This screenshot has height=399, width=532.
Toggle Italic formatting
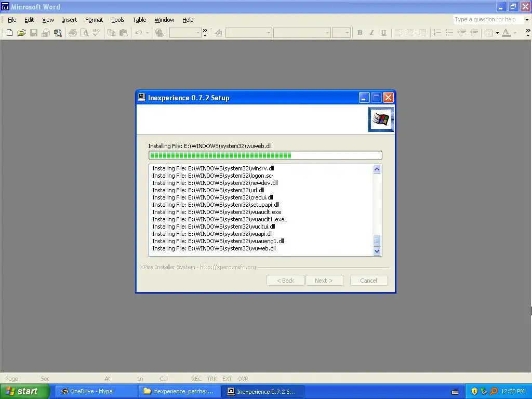pyautogui.click(x=371, y=33)
